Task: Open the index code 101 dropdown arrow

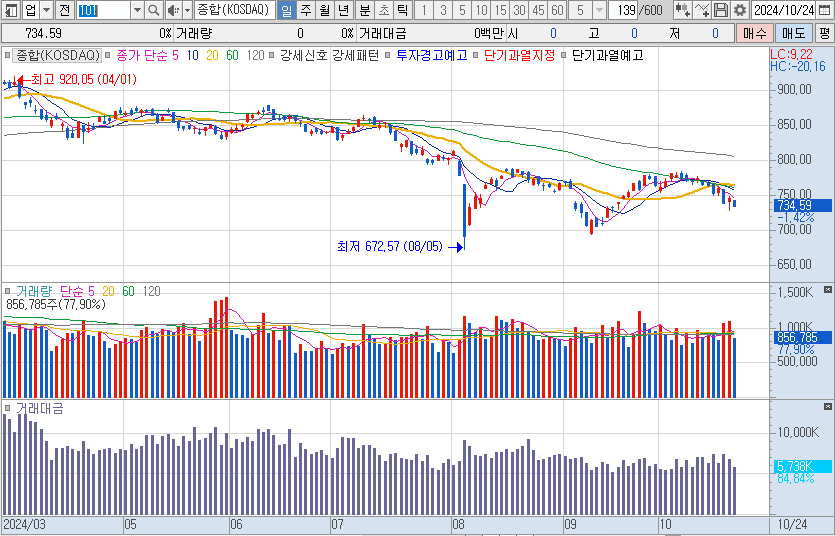Action: [137, 10]
